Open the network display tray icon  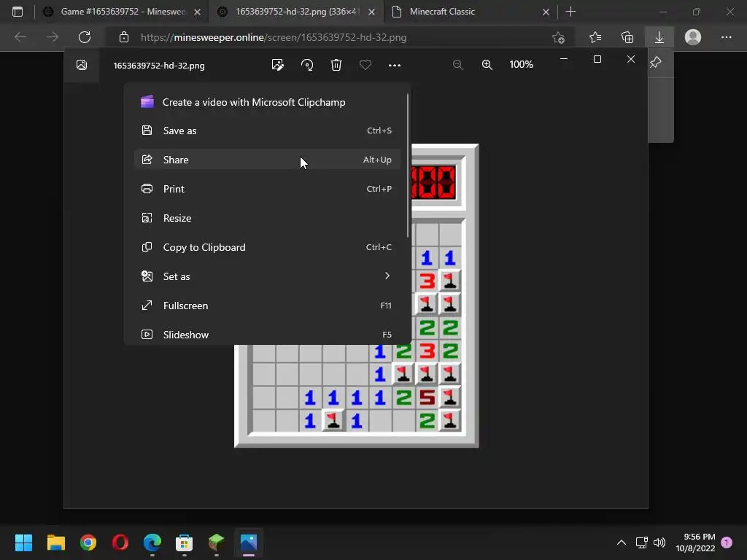(x=641, y=542)
